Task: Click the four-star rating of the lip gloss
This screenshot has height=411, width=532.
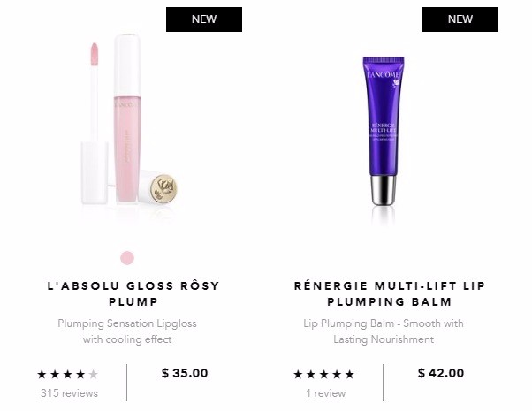Action: 67,375
